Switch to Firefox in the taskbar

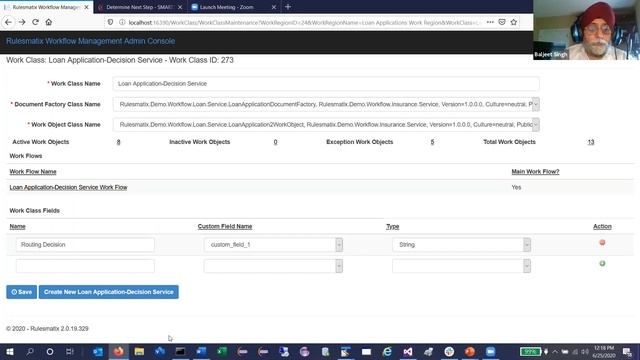pyautogui.click(x=118, y=351)
